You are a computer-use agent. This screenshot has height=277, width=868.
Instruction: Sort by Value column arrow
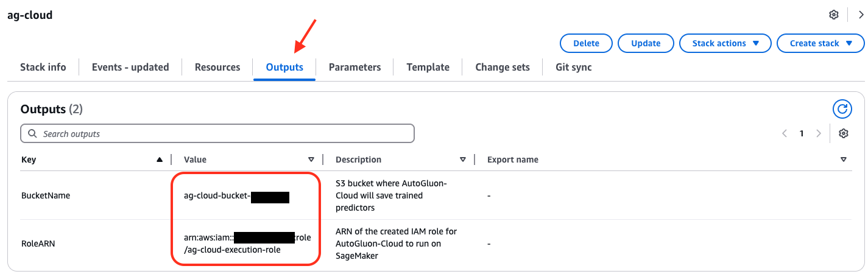[311, 160]
